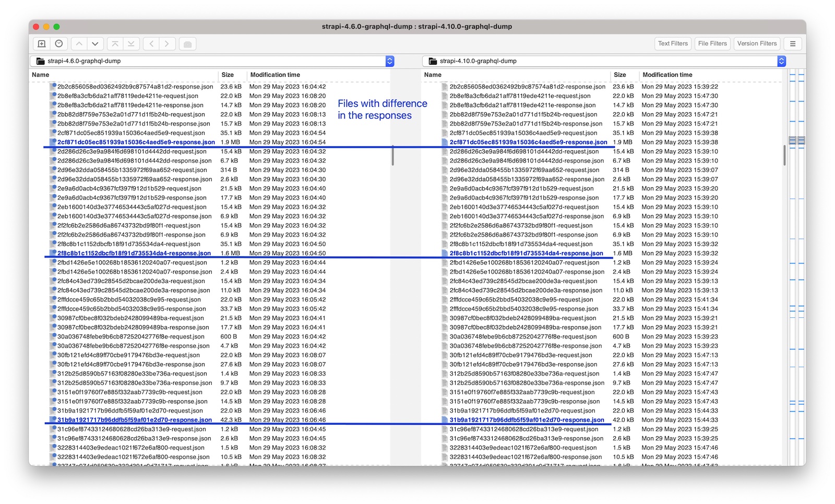Open the File Filters button

pyautogui.click(x=712, y=44)
